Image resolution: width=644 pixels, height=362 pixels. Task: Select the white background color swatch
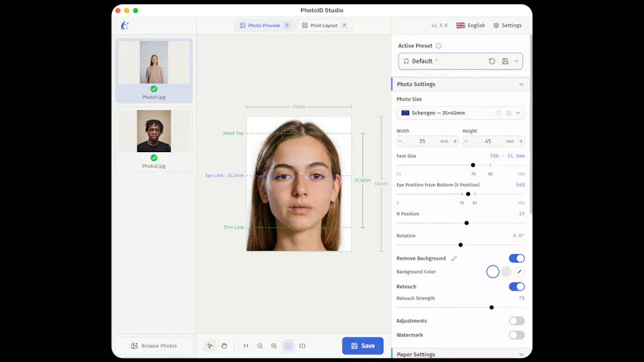click(x=493, y=272)
